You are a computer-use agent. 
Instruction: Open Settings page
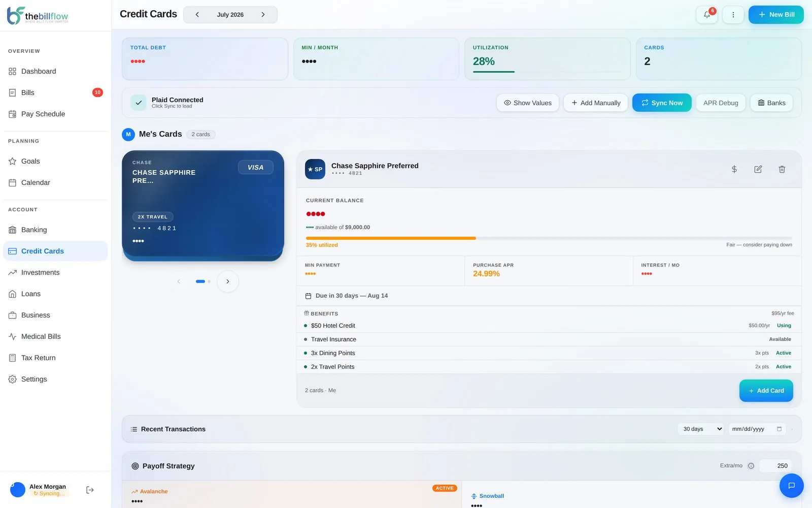[55, 379]
